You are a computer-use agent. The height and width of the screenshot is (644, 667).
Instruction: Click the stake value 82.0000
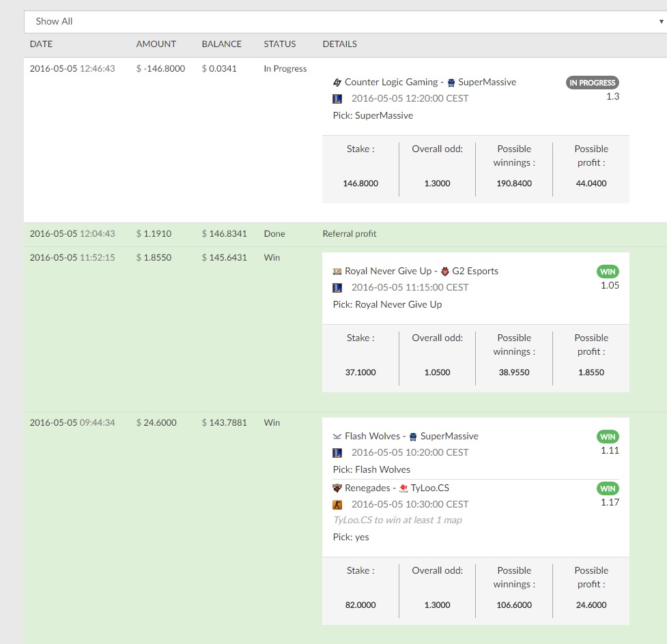[360, 605]
